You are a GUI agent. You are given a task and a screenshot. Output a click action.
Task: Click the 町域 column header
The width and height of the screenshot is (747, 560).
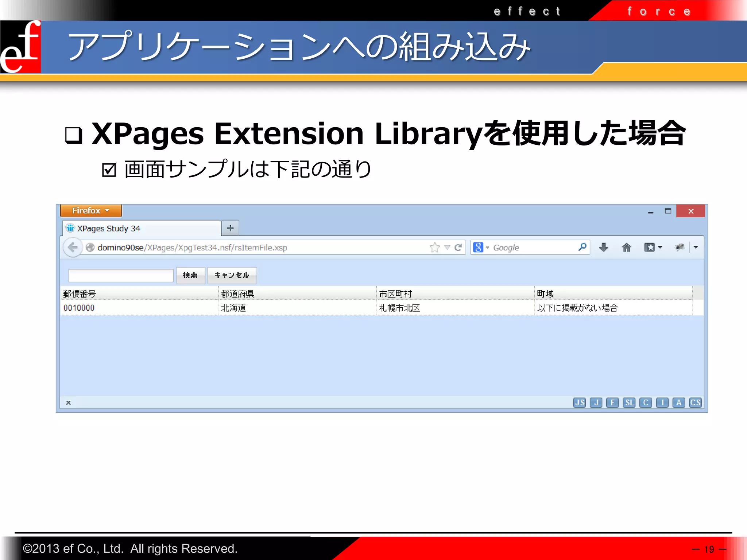tap(613, 293)
